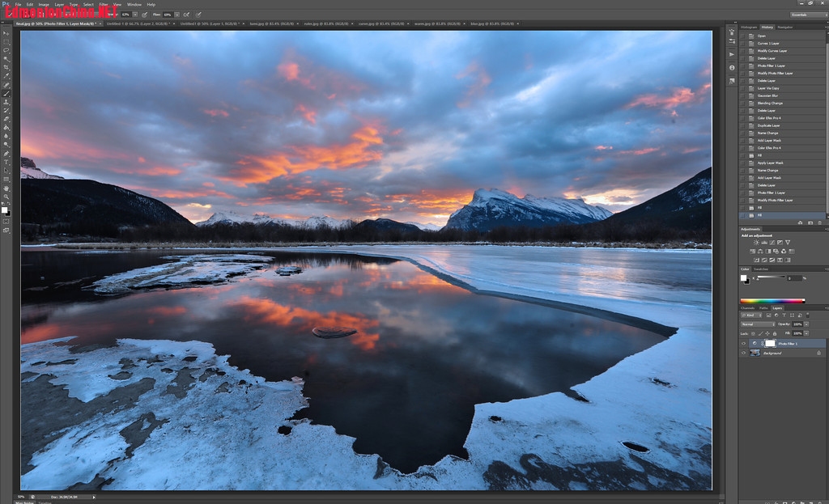This screenshot has height=504, width=829.
Task: Jump to the Apply Layer Mask history state
Action: tap(770, 163)
